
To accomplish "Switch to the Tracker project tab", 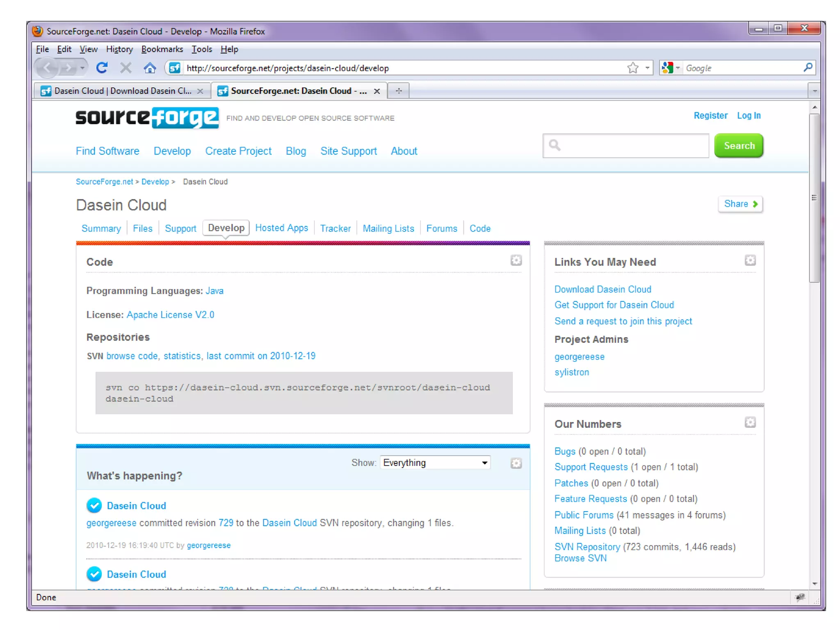I will (x=335, y=228).
